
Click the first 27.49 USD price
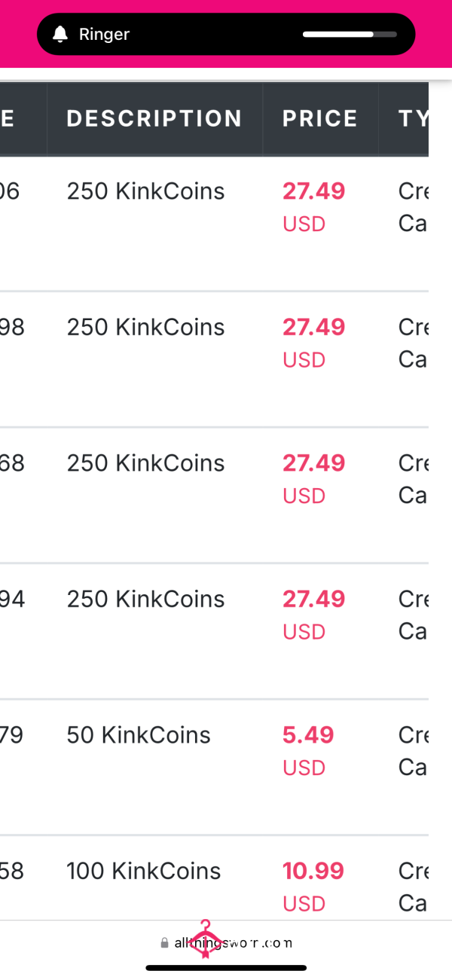pos(314,206)
